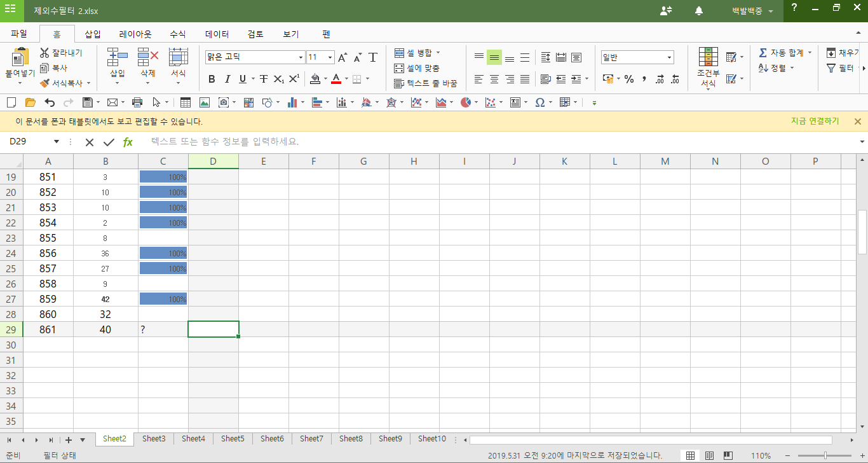Image resolution: width=868 pixels, height=463 pixels.
Task: Open the font name dropdown
Action: [x=301, y=58]
